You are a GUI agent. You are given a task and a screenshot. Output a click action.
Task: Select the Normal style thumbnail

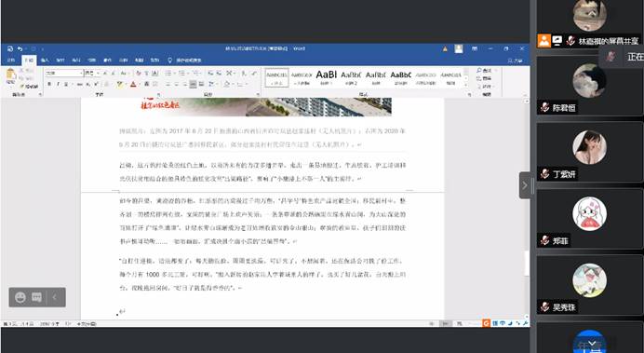click(276, 77)
